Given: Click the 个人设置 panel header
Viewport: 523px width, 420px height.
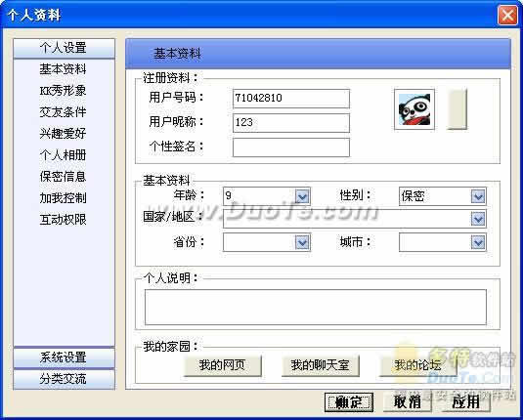Looking at the screenshot, I should click(65, 48).
